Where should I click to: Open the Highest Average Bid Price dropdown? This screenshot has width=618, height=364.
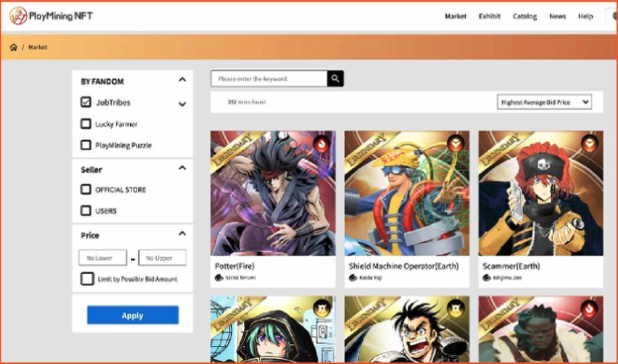[x=544, y=102]
